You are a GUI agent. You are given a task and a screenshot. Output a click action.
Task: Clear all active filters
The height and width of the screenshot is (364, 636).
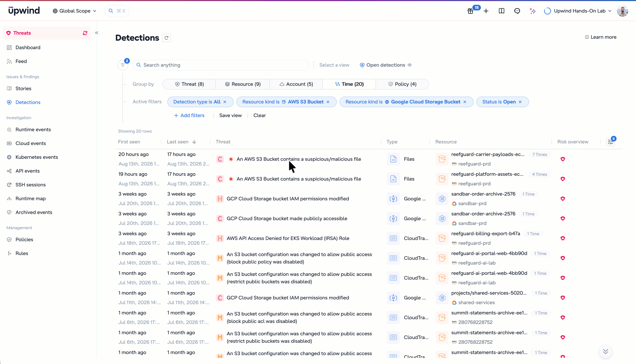[x=260, y=115]
